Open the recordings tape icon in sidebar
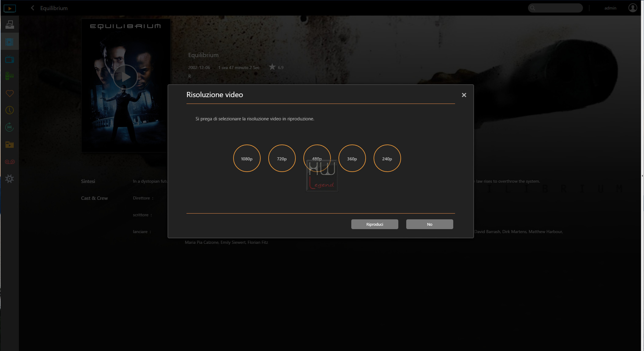Screen dimensions: 644x351 pos(9,162)
